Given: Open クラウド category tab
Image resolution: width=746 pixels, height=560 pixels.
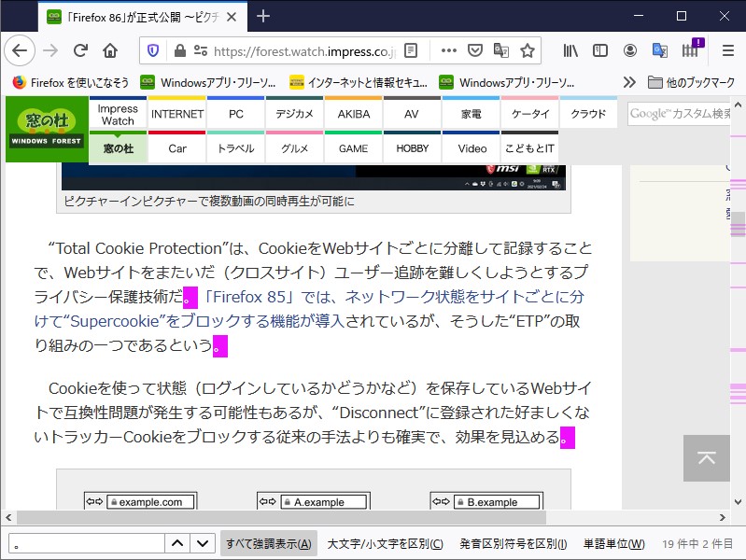Looking at the screenshot, I should tap(588, 114).
